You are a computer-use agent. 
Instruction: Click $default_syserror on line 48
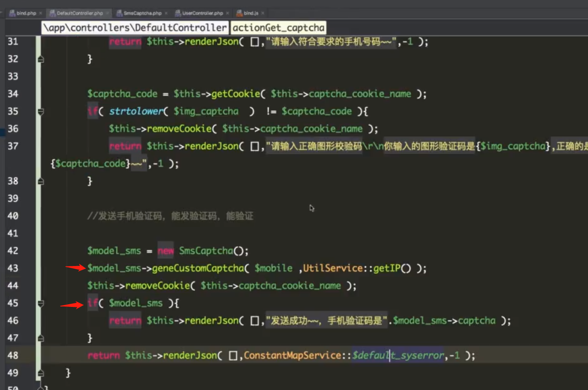pyautogui.click(x=398, y=355)
